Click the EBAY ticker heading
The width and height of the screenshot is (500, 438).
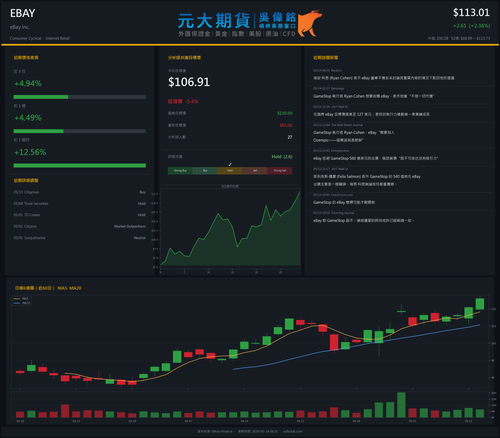22,13
